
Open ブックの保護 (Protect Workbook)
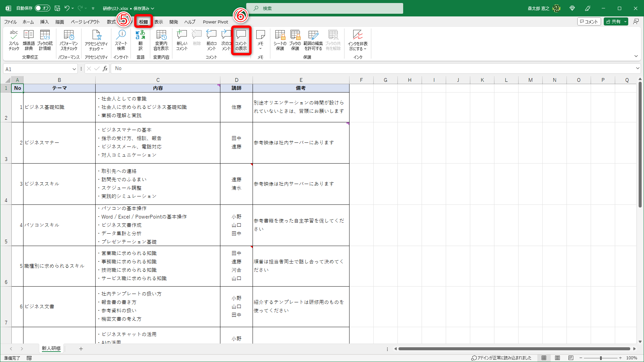296,40
